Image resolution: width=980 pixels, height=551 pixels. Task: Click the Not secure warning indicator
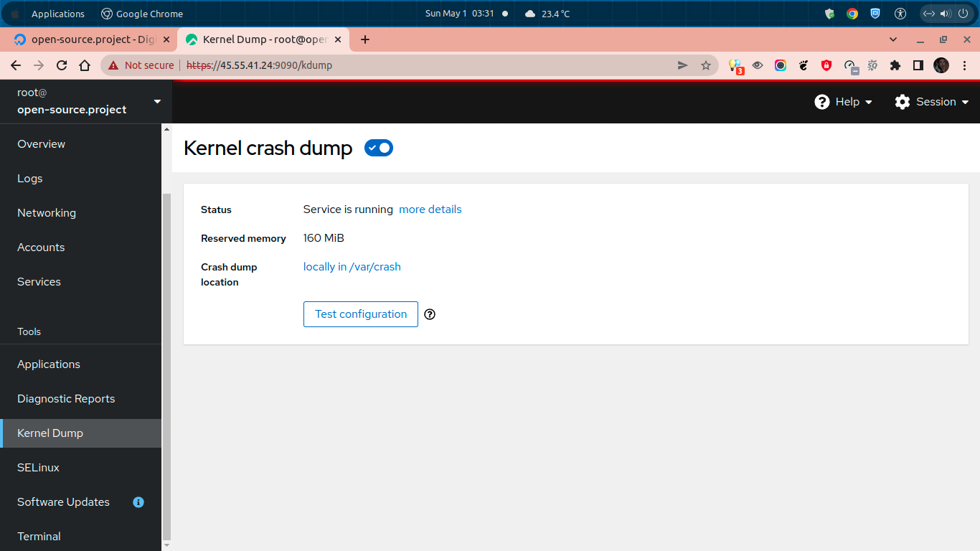(141, 65)
